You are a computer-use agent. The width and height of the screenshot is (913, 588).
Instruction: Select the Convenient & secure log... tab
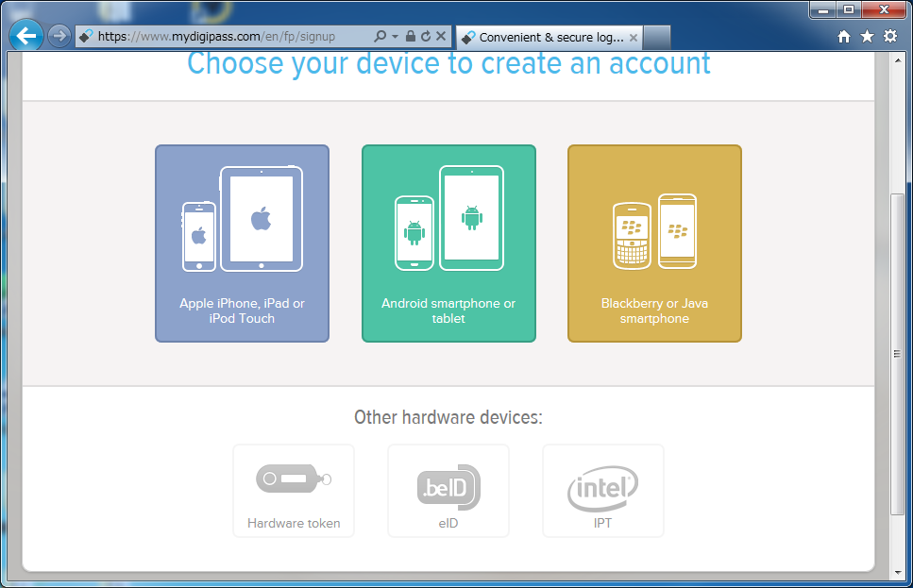(549, 37)
